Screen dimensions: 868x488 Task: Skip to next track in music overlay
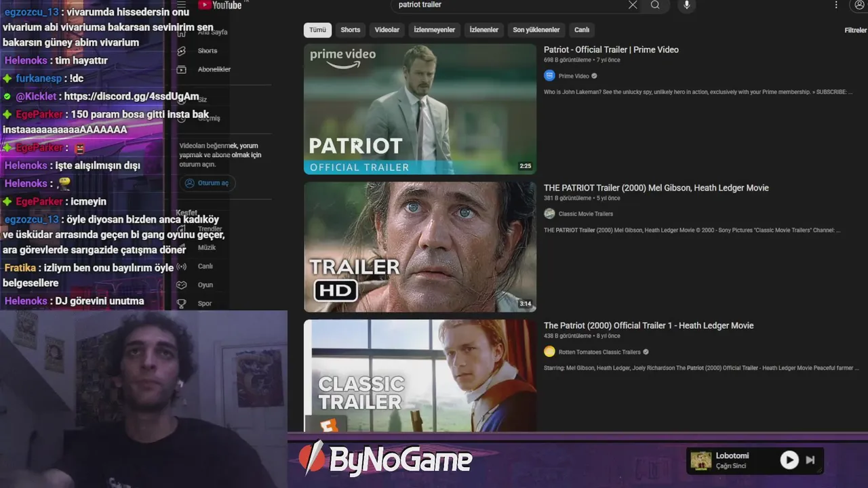click(810, 460)
